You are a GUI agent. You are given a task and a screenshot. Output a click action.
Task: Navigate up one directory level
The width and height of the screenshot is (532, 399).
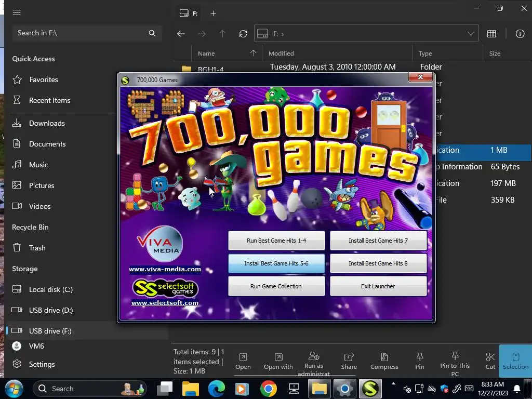point(222,34)
